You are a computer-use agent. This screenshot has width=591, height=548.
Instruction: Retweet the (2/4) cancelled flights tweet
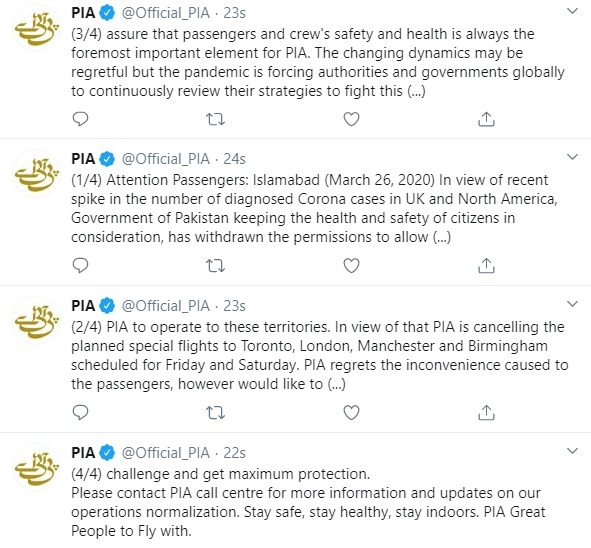coord(216,413)
